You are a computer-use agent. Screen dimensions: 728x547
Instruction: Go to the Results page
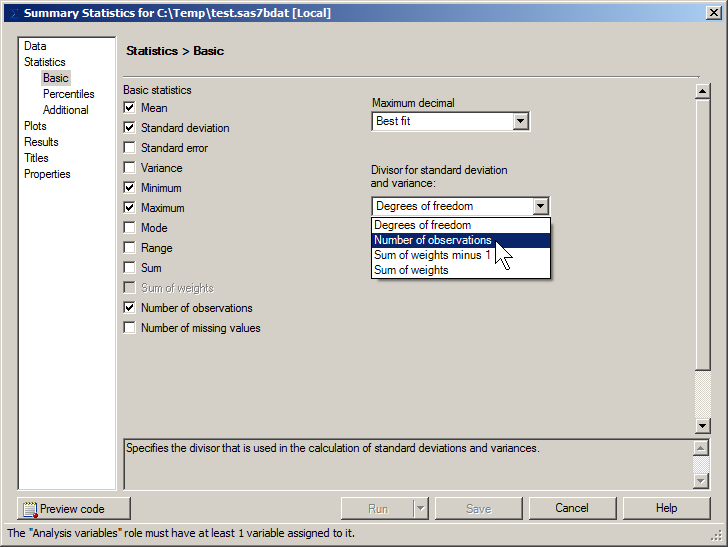41,142
